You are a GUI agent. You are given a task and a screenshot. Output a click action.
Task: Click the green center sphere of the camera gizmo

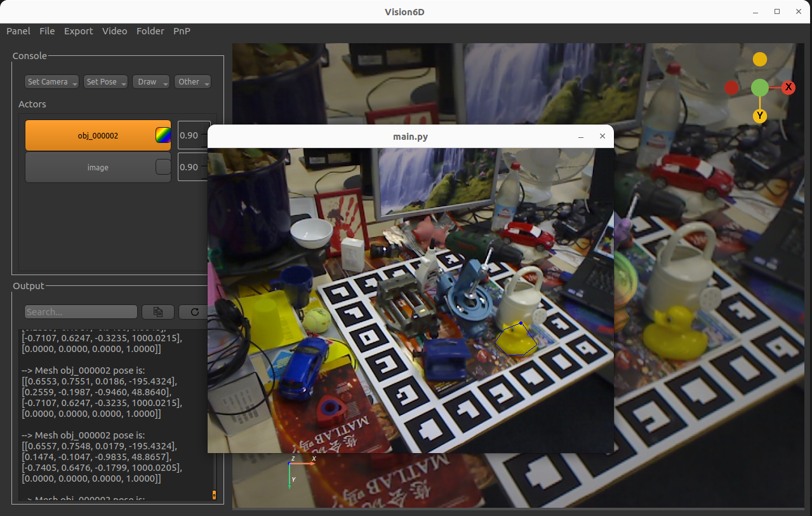pyautogui.click(x=759, y=87)
